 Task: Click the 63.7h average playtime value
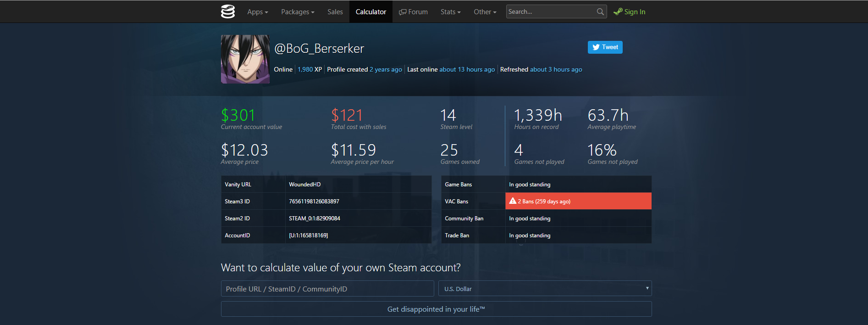point(608,115)
